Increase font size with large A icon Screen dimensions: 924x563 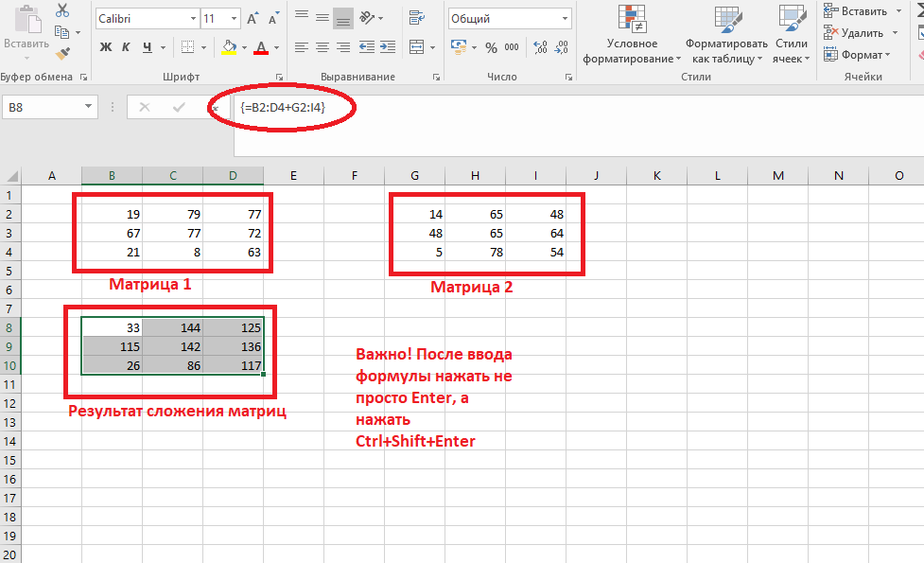click(x=253, y=19)
